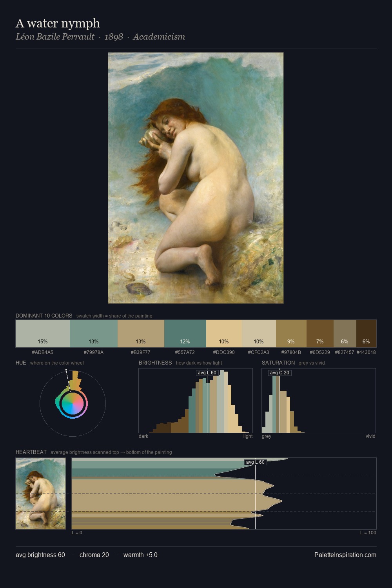
Task: Click the year '1898'
Action: click(x=114, y=37)
